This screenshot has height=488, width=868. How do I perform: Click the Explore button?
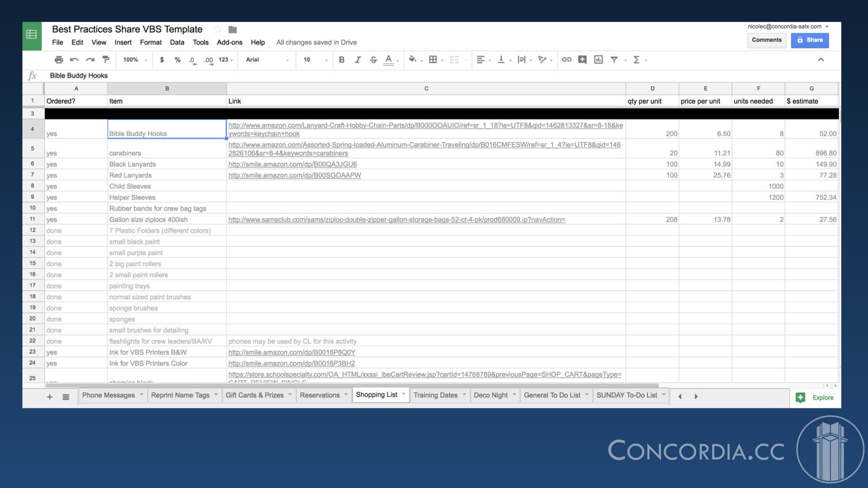tap(815, 398)
